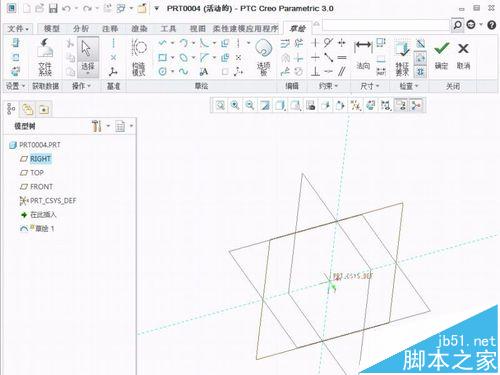The width and height of the screenshot is (500, 375).
Task: Switch to the 模型 ribbon tab
Action: [x=52, y=29]
